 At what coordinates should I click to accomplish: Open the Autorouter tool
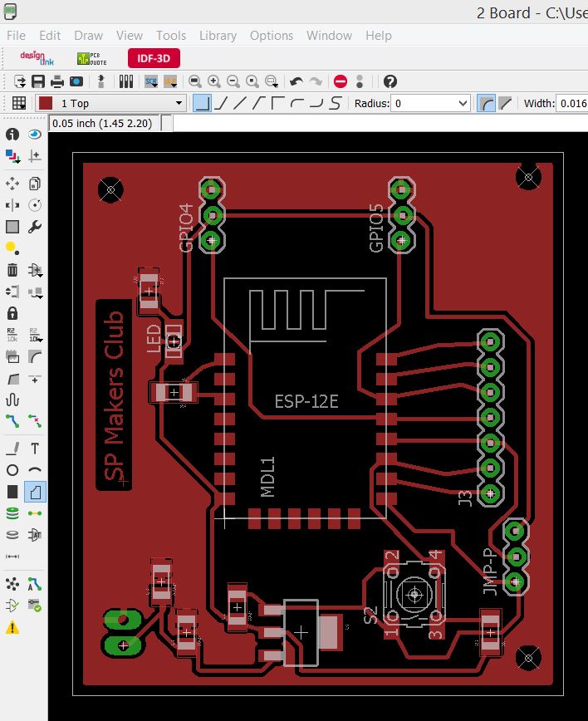point(35,584)
